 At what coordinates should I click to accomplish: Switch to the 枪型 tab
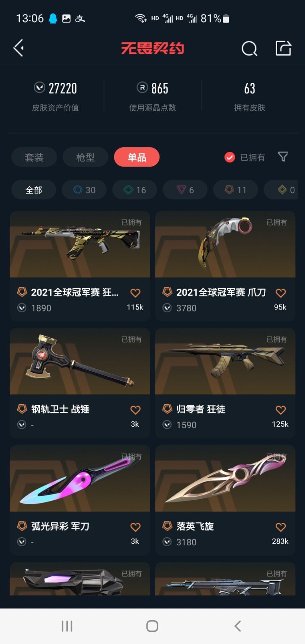pos(85,157)
